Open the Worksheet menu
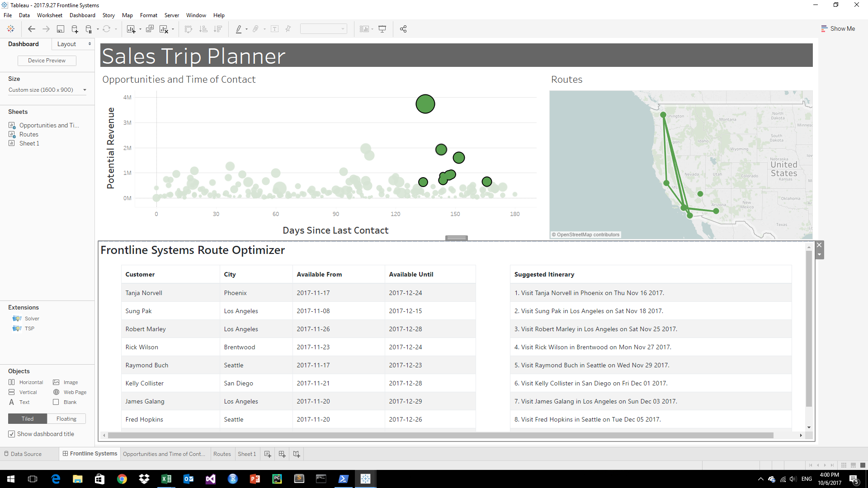The image size is (868, 488). pos(50,15)
